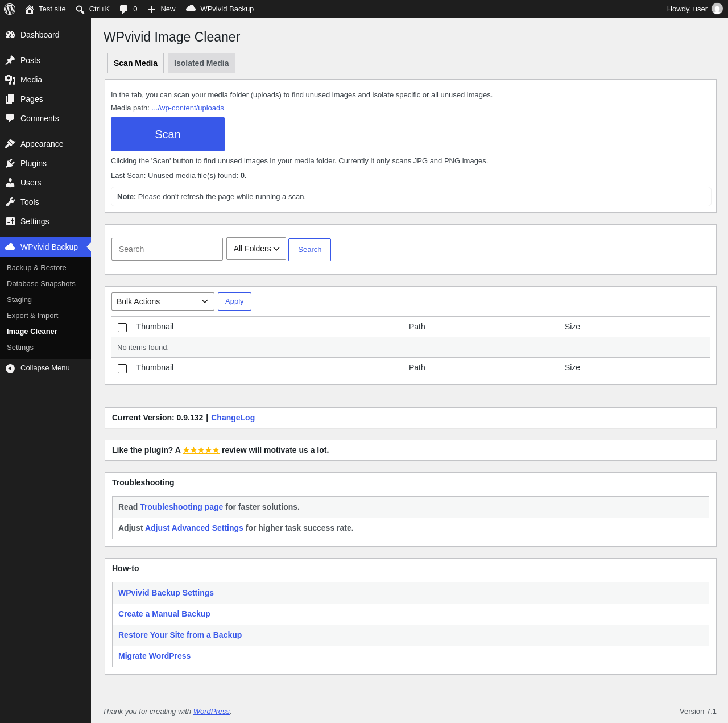The width and height of the screenshot is (728, 723).
Task: Click the cloud icon in the admin bar
Action: (x=191, y=9)
